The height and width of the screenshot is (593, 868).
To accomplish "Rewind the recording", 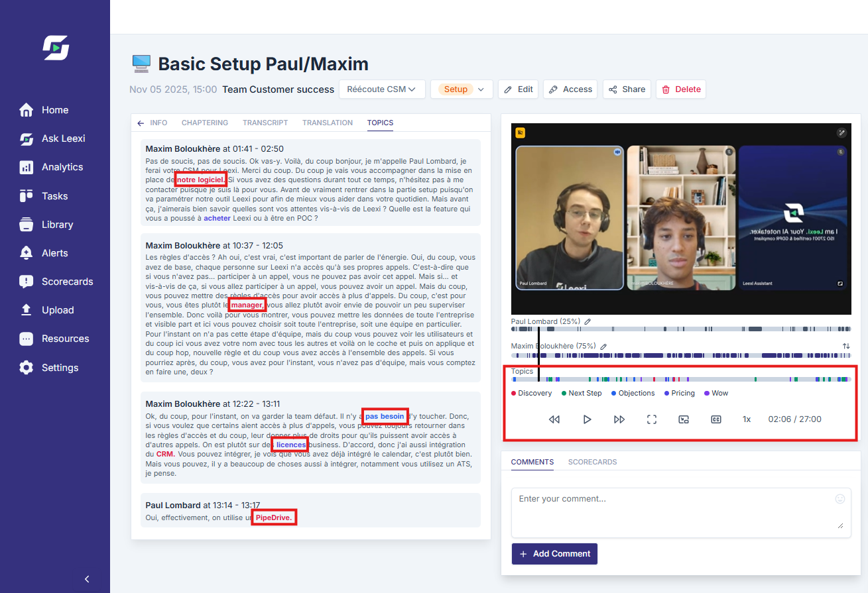I will pyautogui.click(x=554, y=419).
